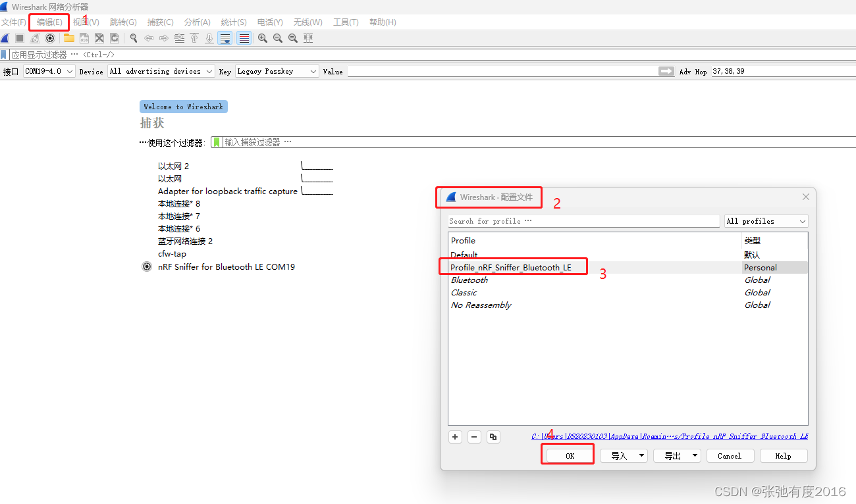Select Profile_nRF_Sniffer_Bluetooth_LE profile
This screenshot has height=504, width=856.
[x=628, y=267]
